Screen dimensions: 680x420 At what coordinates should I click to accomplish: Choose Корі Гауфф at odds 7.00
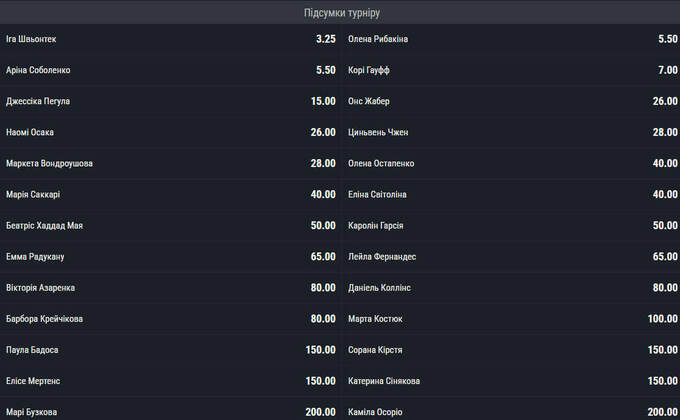[512, 70]
